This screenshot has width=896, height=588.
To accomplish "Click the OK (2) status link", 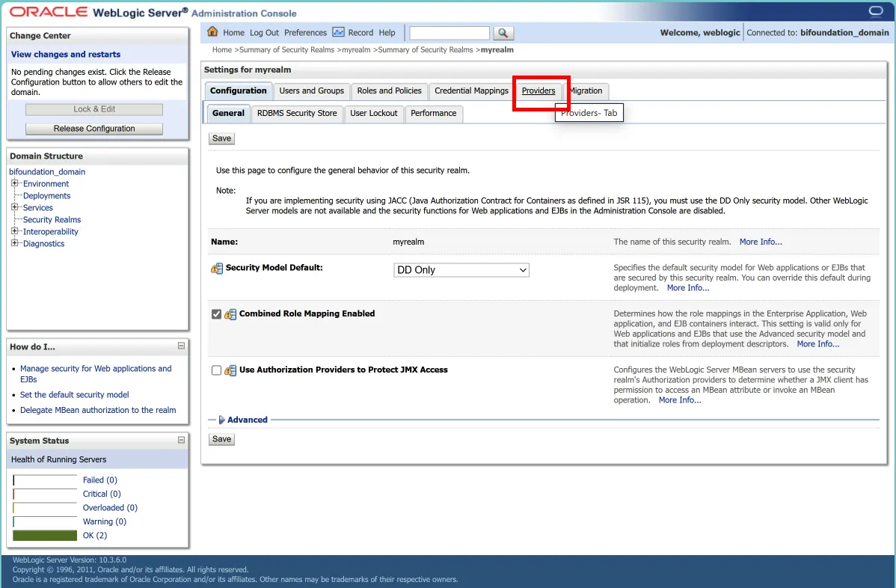I will [95, 535].
